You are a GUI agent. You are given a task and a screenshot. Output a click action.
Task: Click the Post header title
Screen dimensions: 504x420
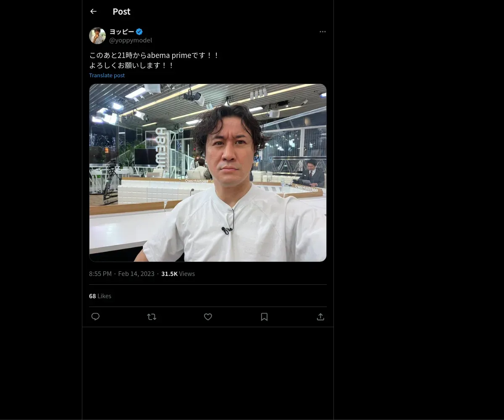(121, 11)
